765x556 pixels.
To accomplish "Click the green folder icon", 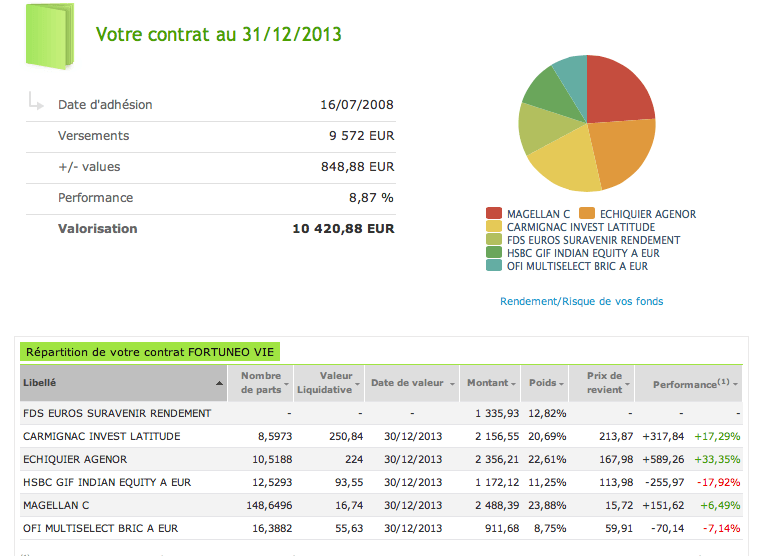I will (50, 36).
